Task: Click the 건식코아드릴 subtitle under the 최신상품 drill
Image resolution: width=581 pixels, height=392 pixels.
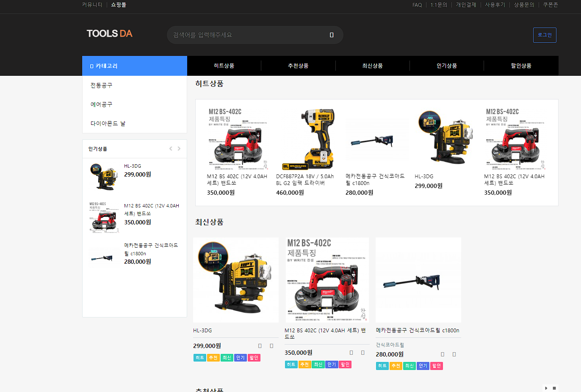Action: tap(390, 345)
